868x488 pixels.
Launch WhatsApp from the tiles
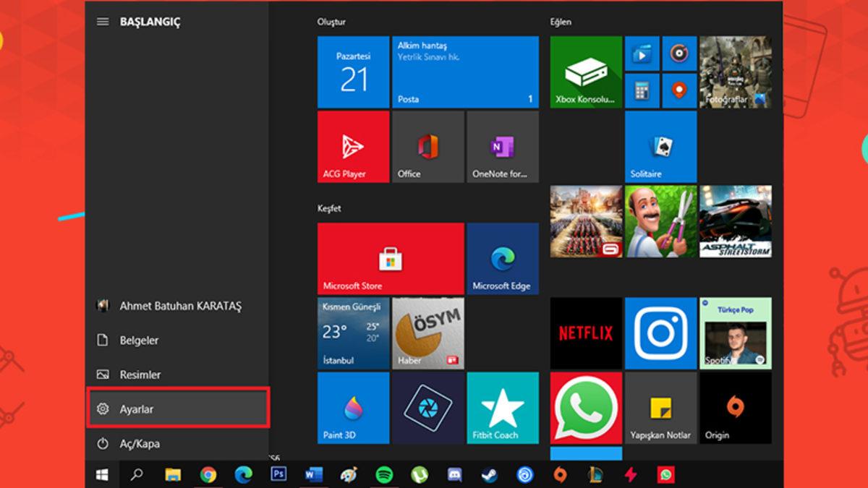(x=584, y=408)
